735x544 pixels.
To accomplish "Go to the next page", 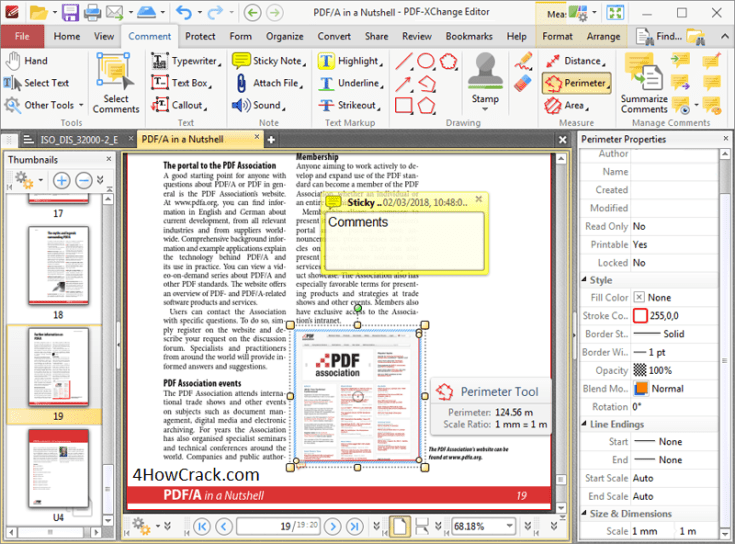I will click(333, 527).
